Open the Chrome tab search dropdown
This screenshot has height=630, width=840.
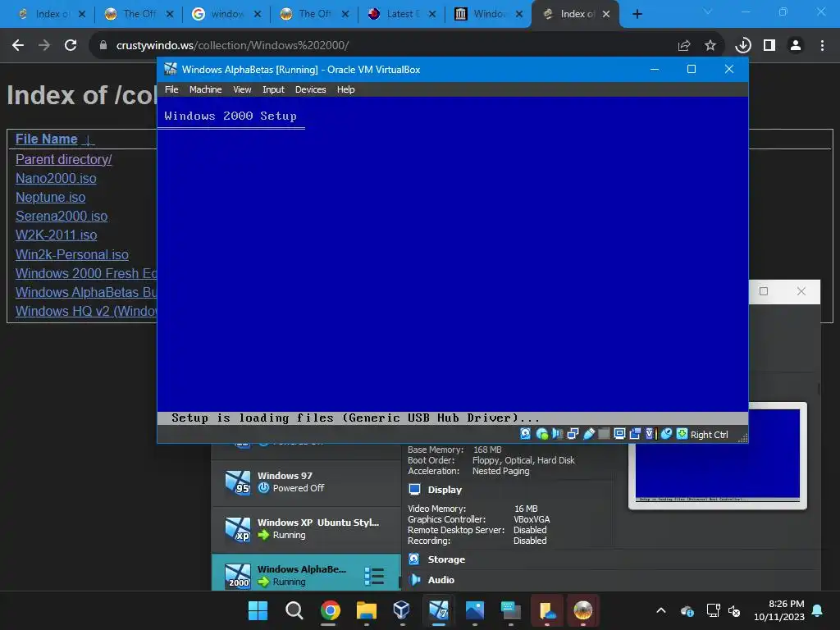tap(708, 11)
